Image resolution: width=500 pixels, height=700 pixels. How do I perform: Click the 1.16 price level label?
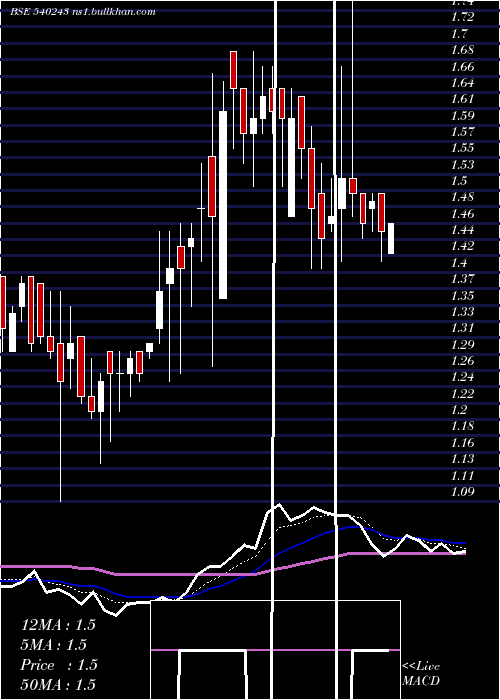pyautogui.click(x=462, y=442)
